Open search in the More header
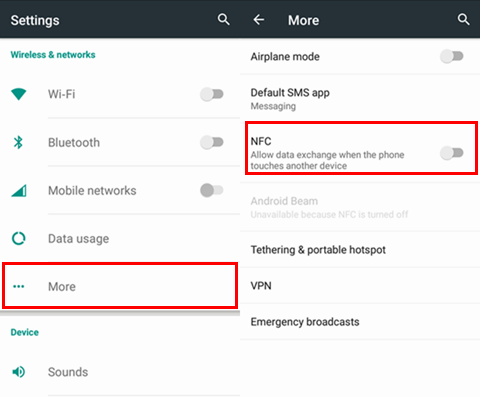The height and width of the screenshot is (397, 480). pyautogui.click(x=464, y=20)
